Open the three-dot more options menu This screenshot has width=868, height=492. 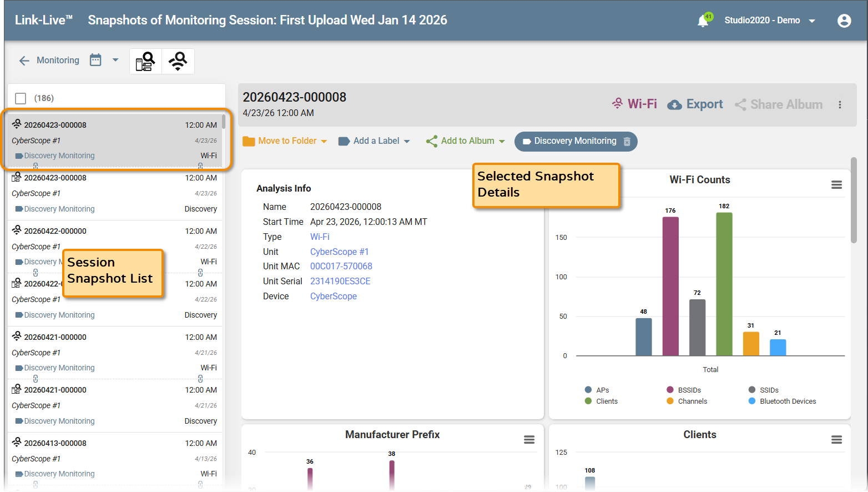pos(840,105)
